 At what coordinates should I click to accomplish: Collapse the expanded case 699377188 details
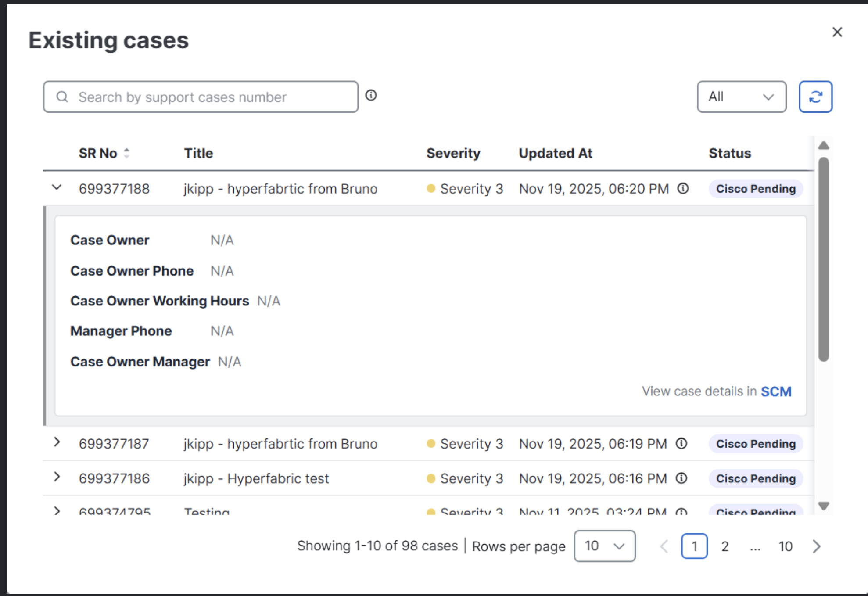56,188
